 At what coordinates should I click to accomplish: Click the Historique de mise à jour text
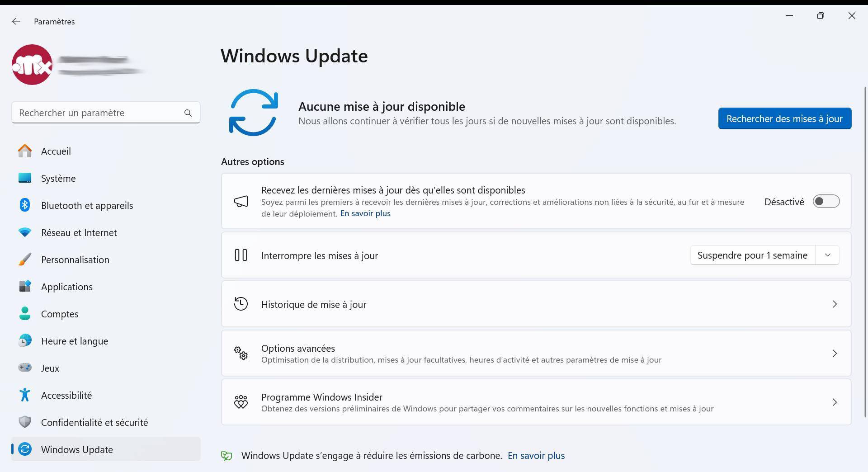click(x=314, y=304)
